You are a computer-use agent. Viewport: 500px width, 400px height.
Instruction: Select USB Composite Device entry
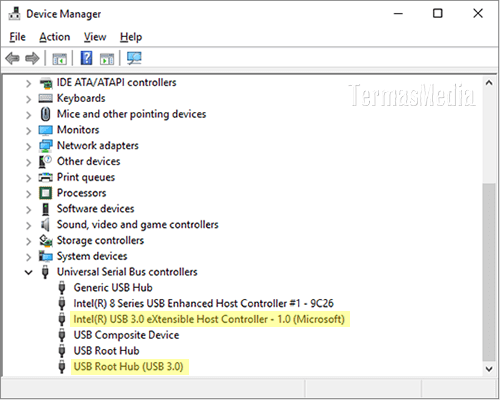click(126, 335)
